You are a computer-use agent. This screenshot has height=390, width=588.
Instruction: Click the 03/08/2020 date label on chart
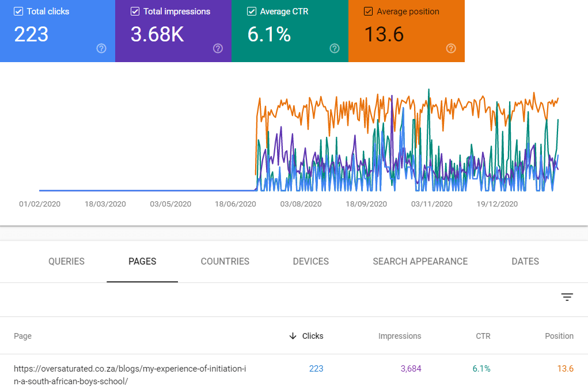pyautogui.click(x=301, y=204)
